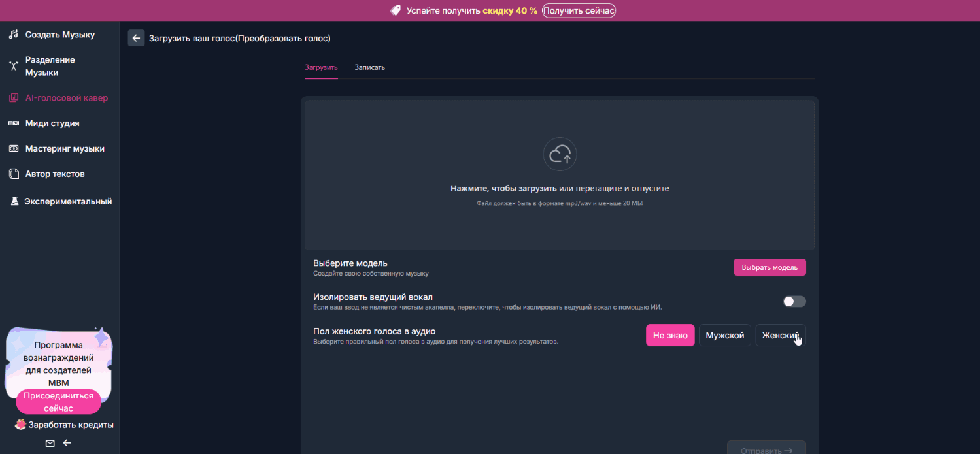Click Получить сейчас in the promo banner
Image resolution: width=980 pixels, height=454 pixels.
579,10
